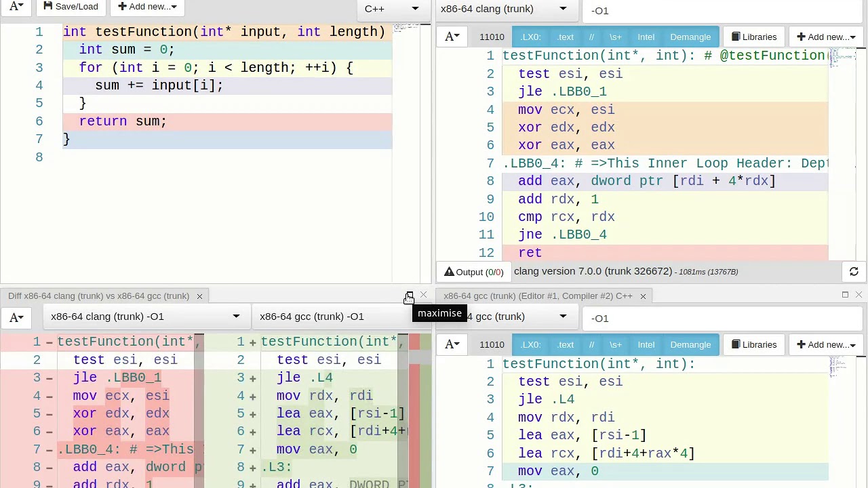The image size is (868, 488).
Task: Toggle \s+ whitespace trim in clang pane
Action: tap(615, 37)
